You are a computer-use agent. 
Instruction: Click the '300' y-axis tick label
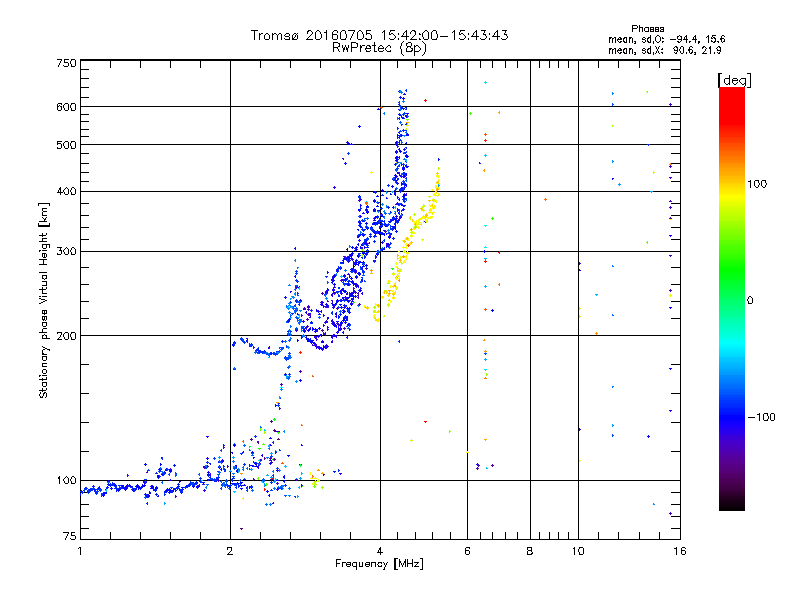point(67,251)
